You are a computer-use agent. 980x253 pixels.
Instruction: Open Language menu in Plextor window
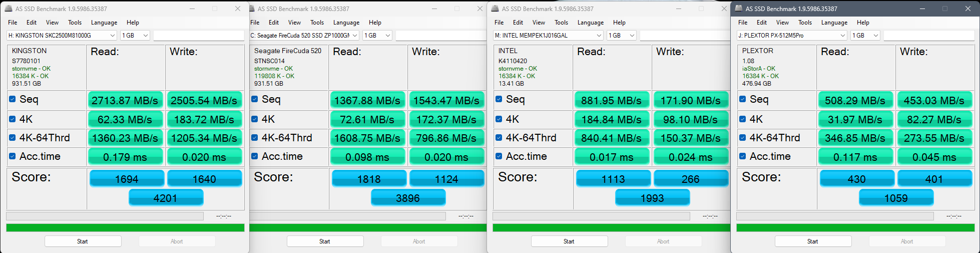click(834, 23)
